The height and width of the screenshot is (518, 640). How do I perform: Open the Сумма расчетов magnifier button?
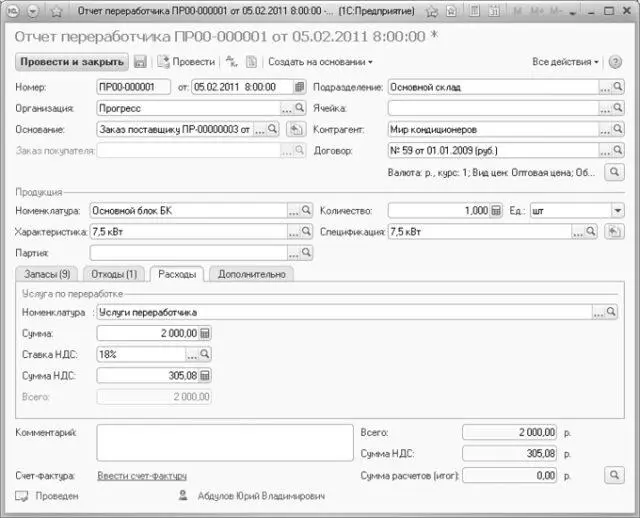point(614,475)
